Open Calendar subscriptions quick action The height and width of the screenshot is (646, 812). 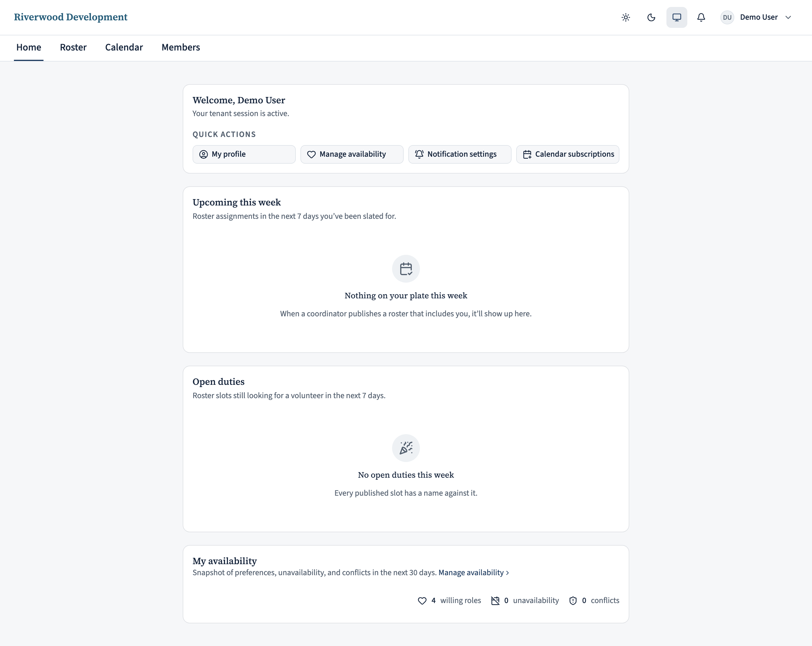point(568,154)
